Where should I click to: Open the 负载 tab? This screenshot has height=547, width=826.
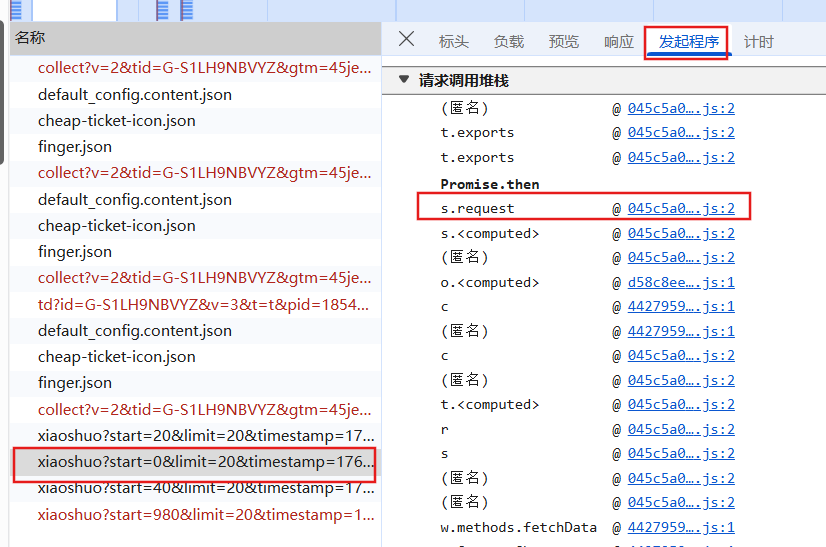coord(508,42)
